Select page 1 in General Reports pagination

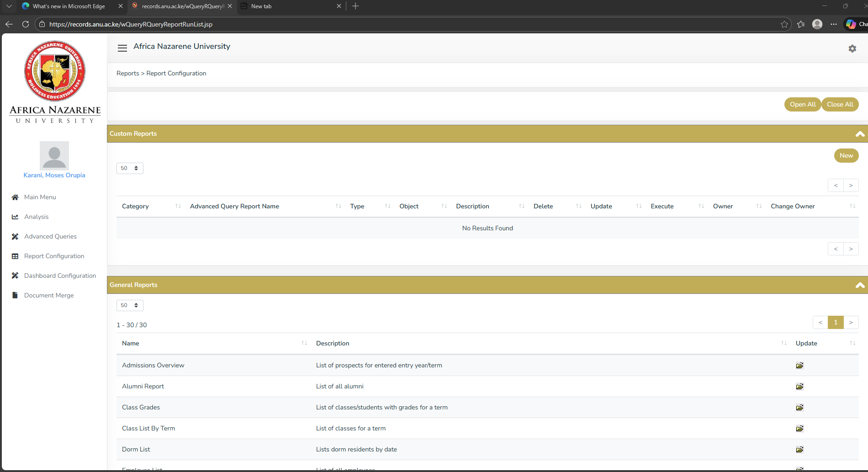(x=836, y=322)
